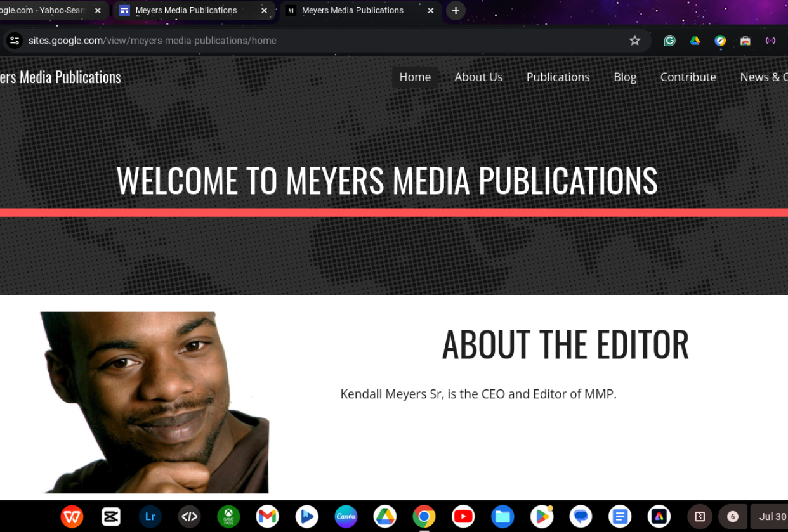
Task: Launch Canva from the shelf
Action: [346, 517]
